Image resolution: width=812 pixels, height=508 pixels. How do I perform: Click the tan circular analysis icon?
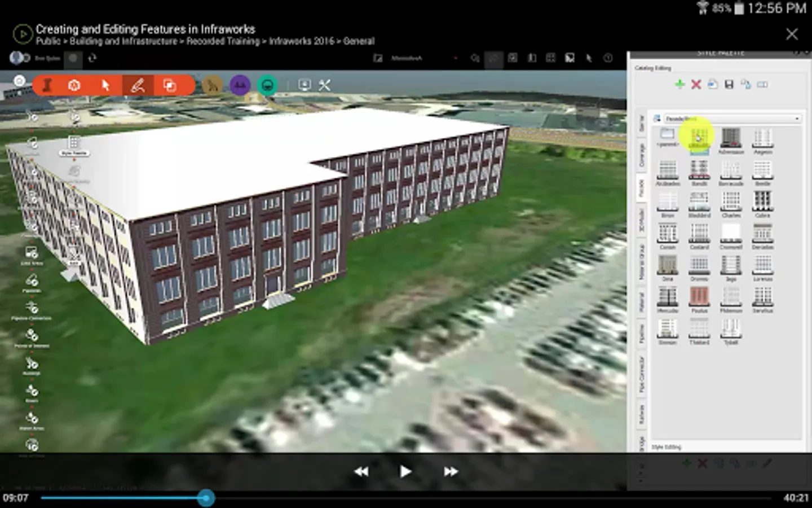(x=213, y=85)
